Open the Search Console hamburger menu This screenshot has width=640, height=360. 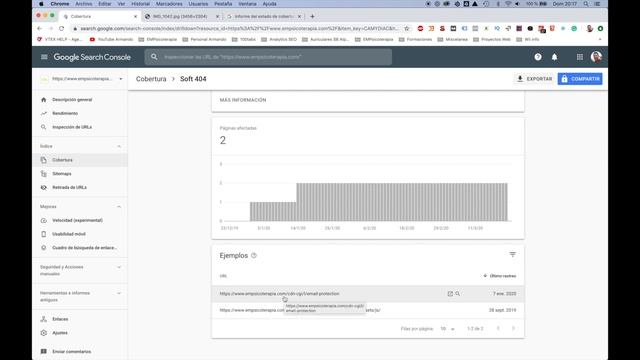click(x=44, y=57)
